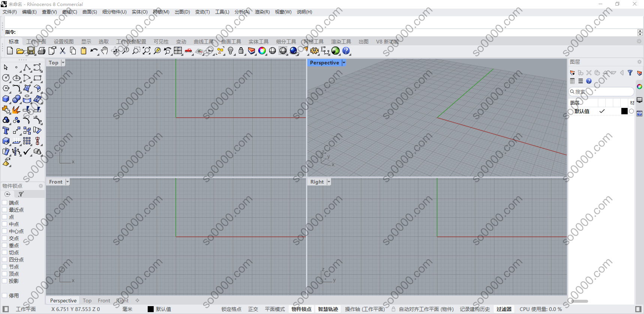Toggle 记录建构历史 in status bar
Image resolution: width=644 pixels, height=314 pixels.
(x=475, y=309)
